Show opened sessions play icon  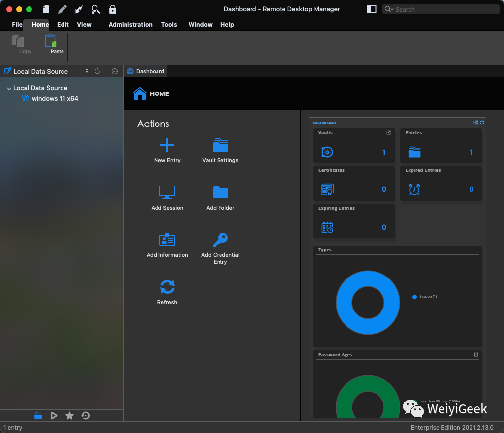tap(54, 416)
